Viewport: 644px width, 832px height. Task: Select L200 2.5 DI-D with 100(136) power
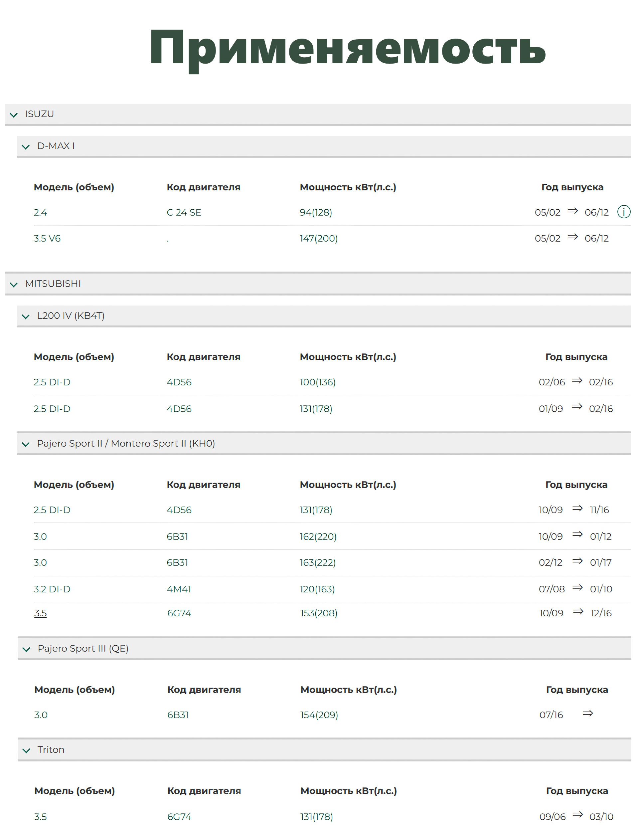pyautogui.click(x=52, y=382)
